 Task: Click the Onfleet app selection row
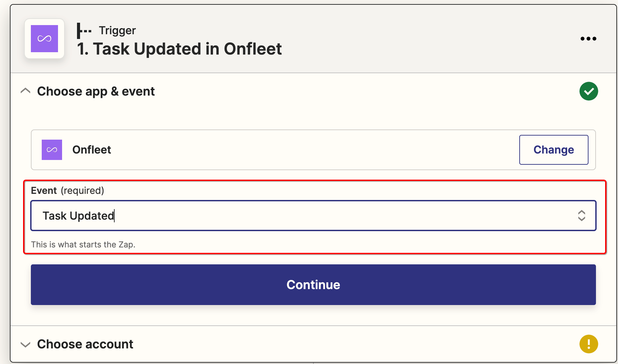313,150
